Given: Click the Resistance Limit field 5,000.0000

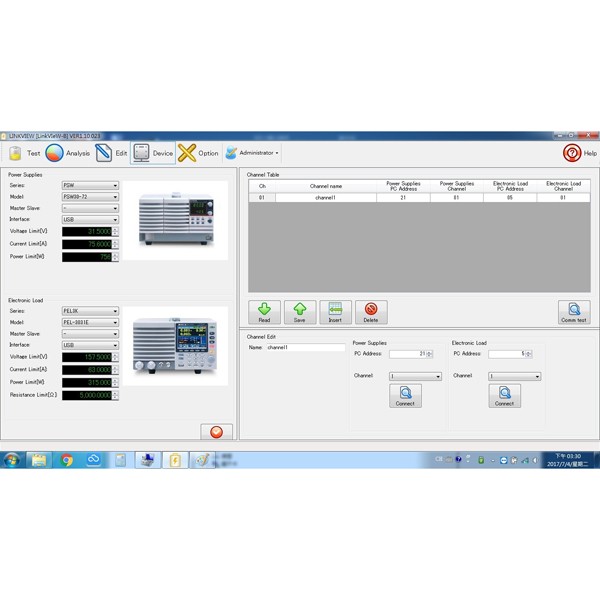Looking at the screenshot, I should click(87, 395).
